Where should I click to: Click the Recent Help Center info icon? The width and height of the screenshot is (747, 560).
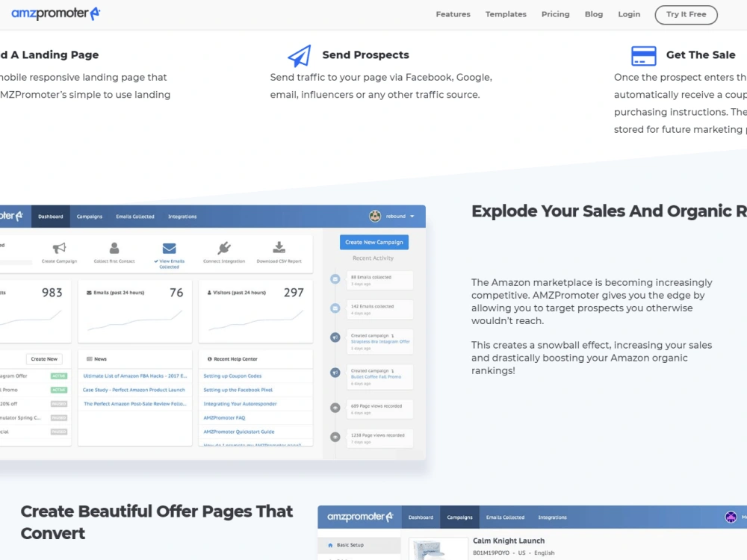210,359
